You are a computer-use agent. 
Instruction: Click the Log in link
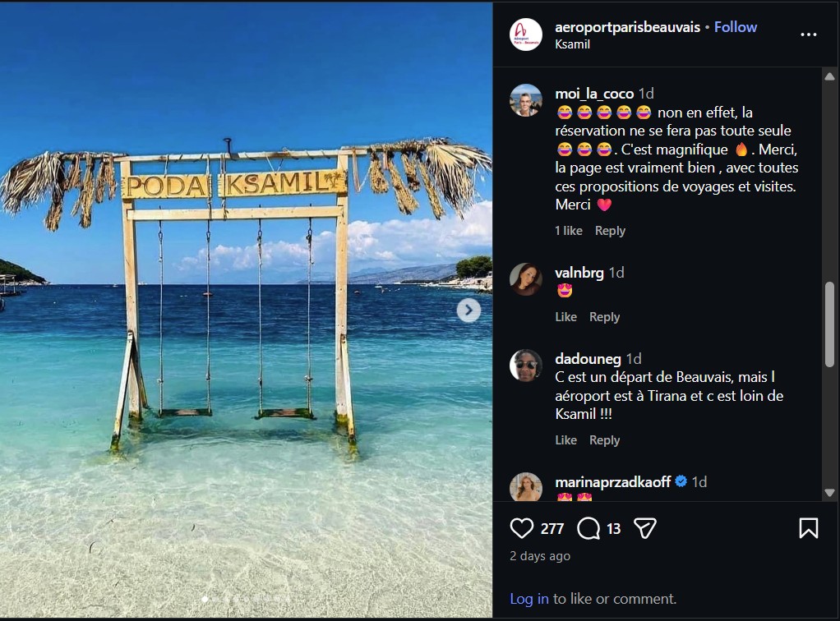(528, 599)
